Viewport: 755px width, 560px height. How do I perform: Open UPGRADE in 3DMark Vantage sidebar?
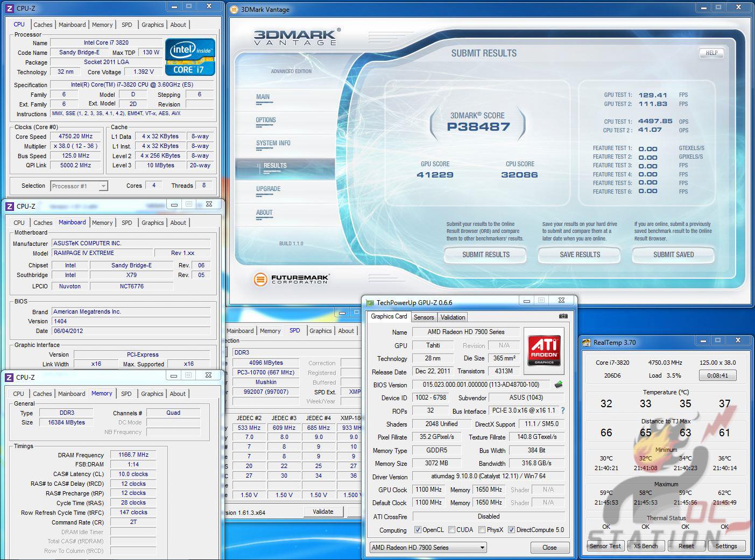[268, 189]
